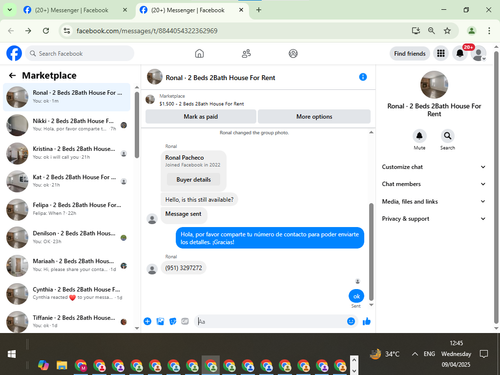500x375 pixels.
Task: Open the Windows Start menu
Action: click(x=12, y=354)
